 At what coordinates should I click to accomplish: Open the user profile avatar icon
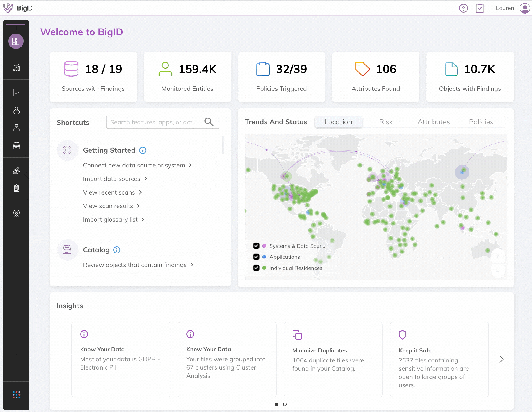tap(525, 8)
